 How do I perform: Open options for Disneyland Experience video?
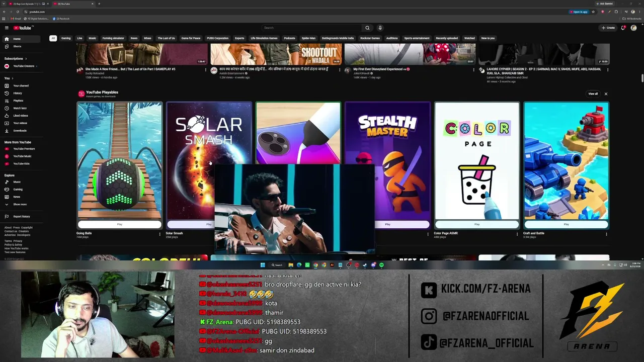coord(473,70)
